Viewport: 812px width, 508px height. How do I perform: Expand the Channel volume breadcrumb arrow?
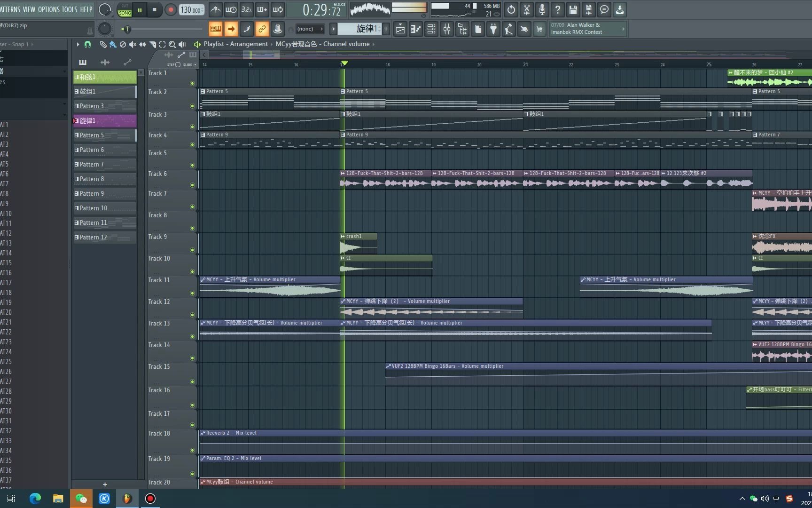(x=374, y=44)
